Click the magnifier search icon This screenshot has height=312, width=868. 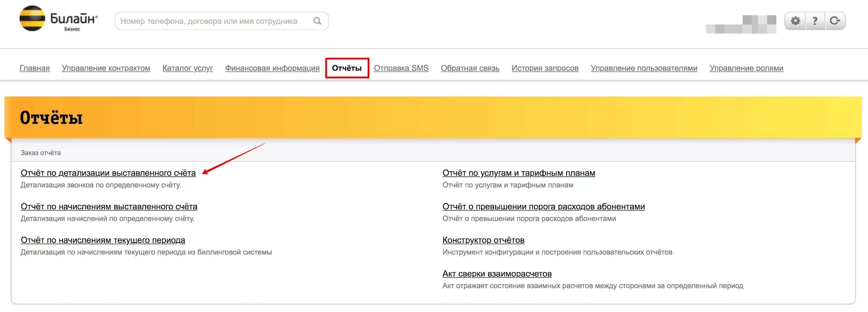tap(317, 21)
